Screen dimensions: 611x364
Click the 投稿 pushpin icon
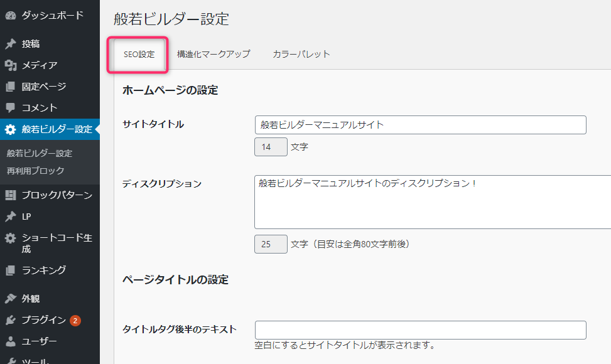[11, 44]
